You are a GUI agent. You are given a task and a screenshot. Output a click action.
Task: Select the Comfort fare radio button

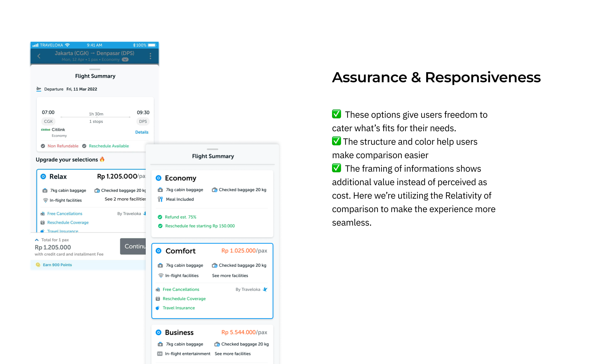(x=159, y=251)
